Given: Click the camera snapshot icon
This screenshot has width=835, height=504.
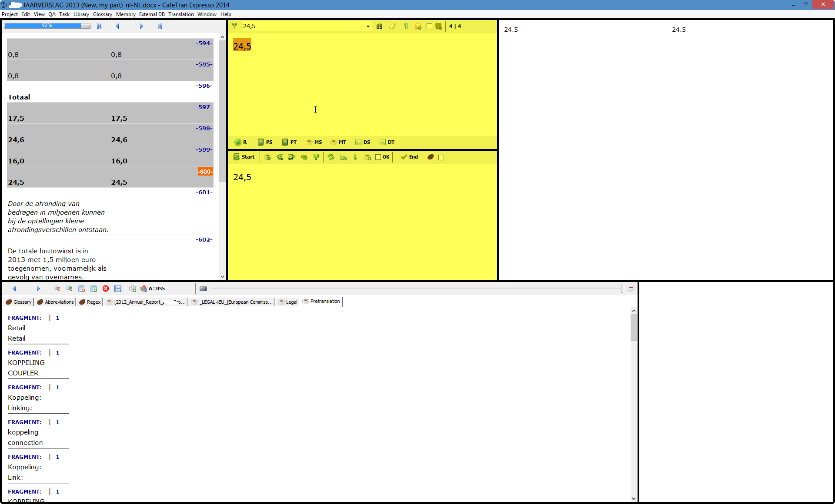Looking at the screenshot, I should pyautogui.click(x=203, y=288).
